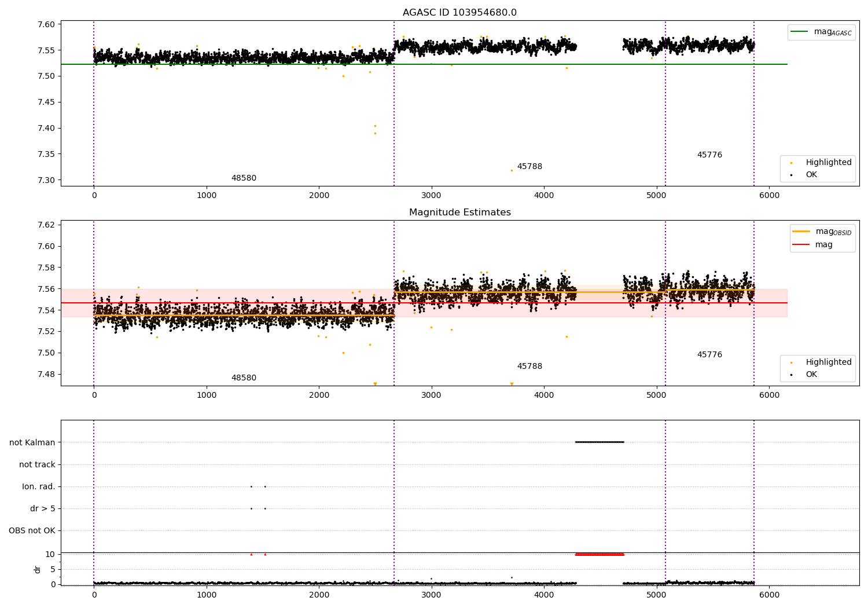Click the 'Magnitude Estimates' plot title
This screenshot has width=868, height=608.
click(459, 213)
